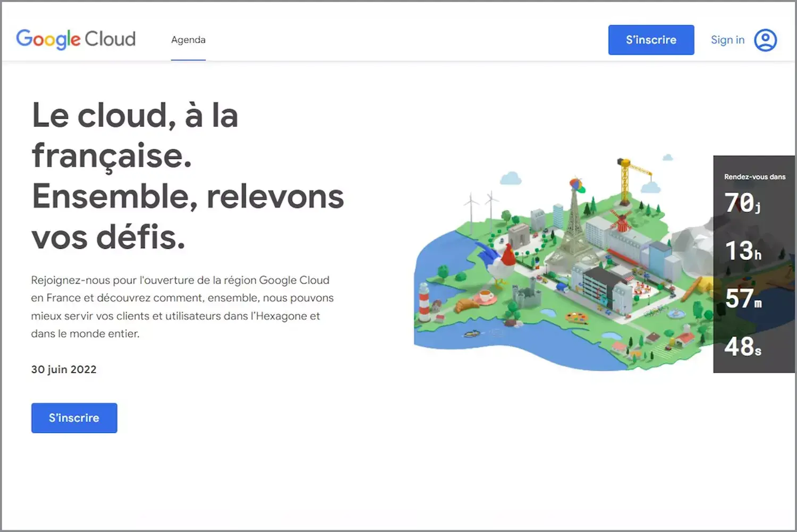Click the S'inscrire button in the header

click(x=651, y=40)
